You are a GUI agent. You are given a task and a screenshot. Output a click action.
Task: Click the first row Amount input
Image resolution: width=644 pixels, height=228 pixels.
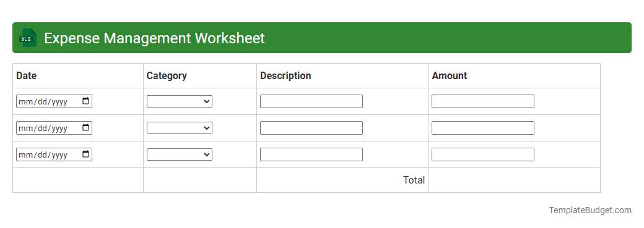click(483, 101)
